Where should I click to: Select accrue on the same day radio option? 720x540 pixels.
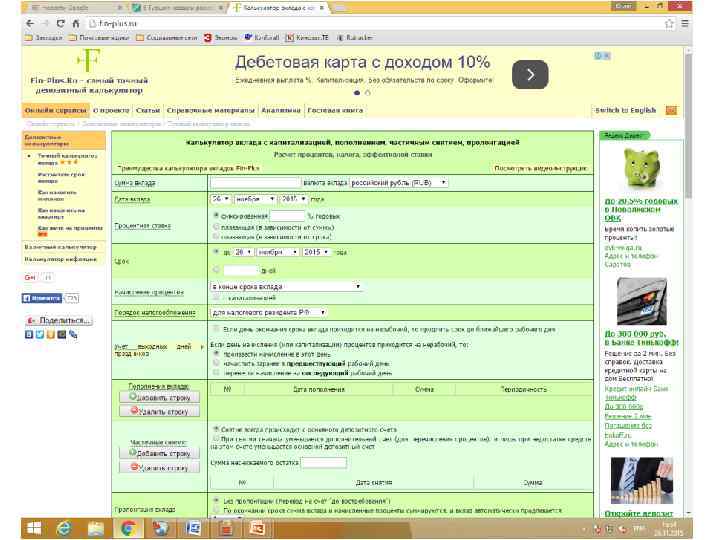(216, 354)
